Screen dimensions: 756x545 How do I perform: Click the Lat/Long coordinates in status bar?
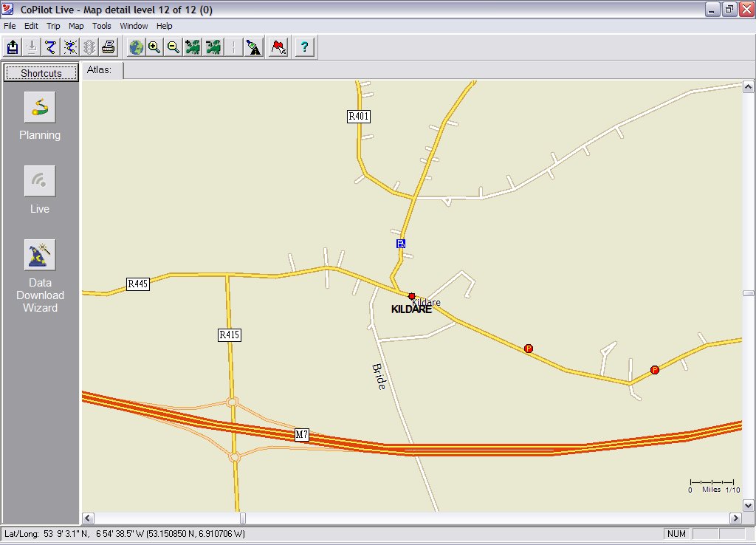124,534
